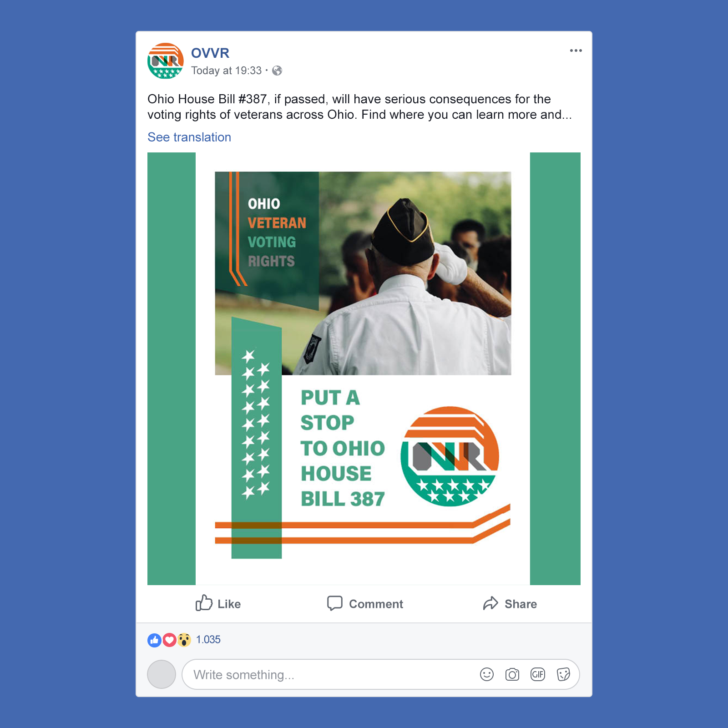Open the three-dot post options menu

(576, 51)
